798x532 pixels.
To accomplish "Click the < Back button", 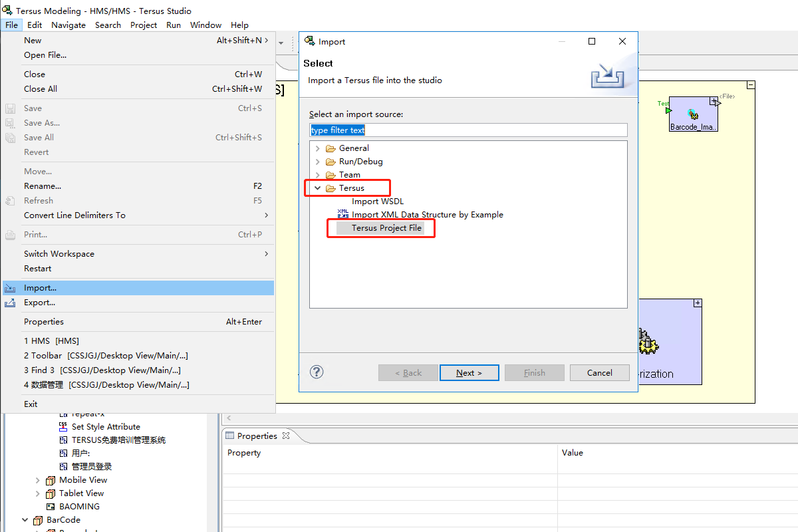I will (408, 373).
